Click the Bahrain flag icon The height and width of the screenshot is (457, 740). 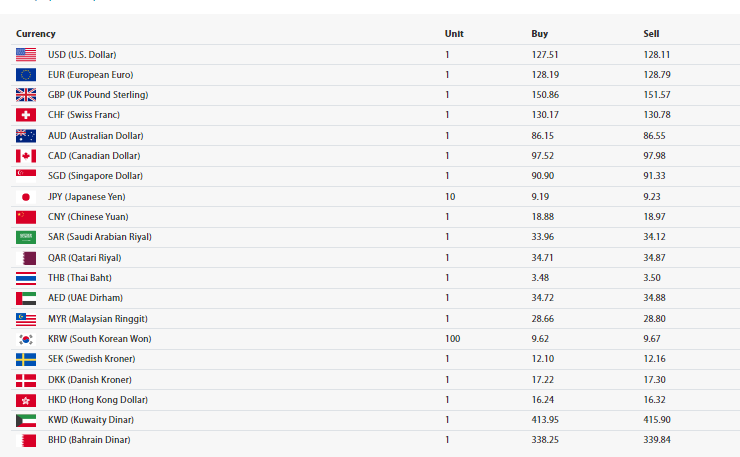[26, 440]
